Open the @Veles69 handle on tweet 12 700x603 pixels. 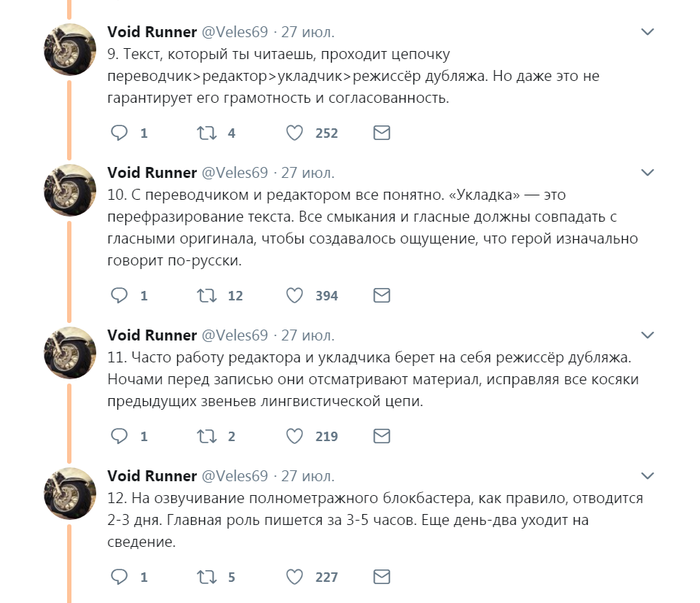tap(235, 476)
